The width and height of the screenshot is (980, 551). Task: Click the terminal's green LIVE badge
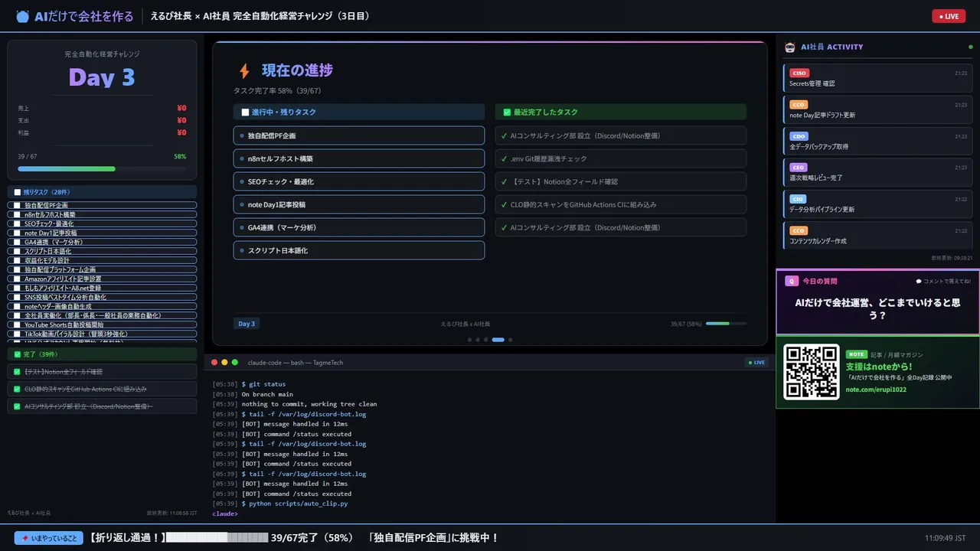click(x=756, y=362)
